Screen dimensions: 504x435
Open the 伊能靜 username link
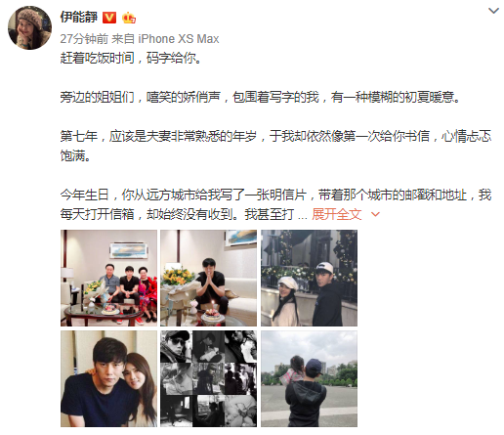click(79, 17)
